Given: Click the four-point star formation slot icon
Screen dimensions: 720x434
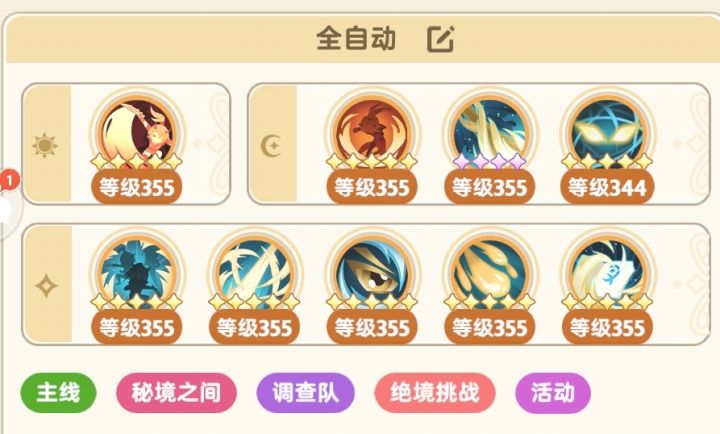Looking at the screenshot, I should pyautogui.click(x=46, y=286).
